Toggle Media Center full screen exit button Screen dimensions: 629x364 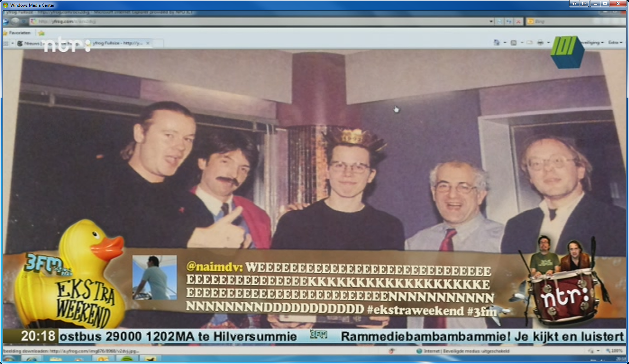(x=584, y=4)
